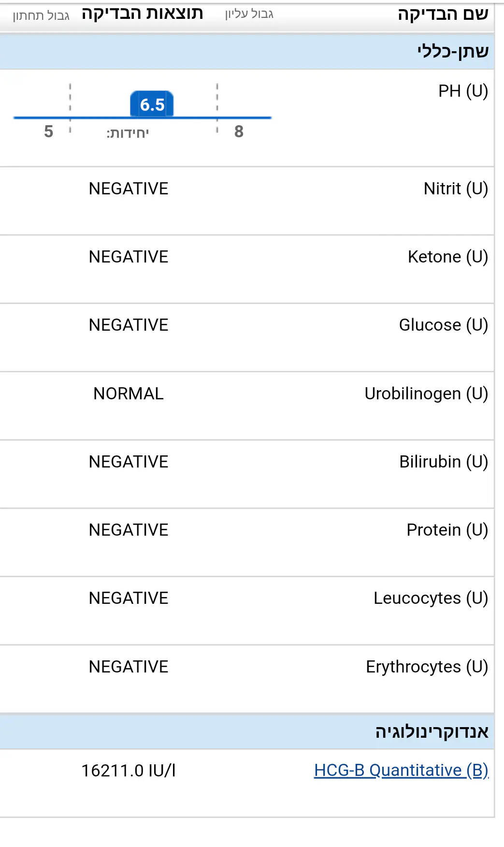Click the אנדוקרינולוגיה section header
The height and width of the screenshot is (847, 504).
[432, 731]
